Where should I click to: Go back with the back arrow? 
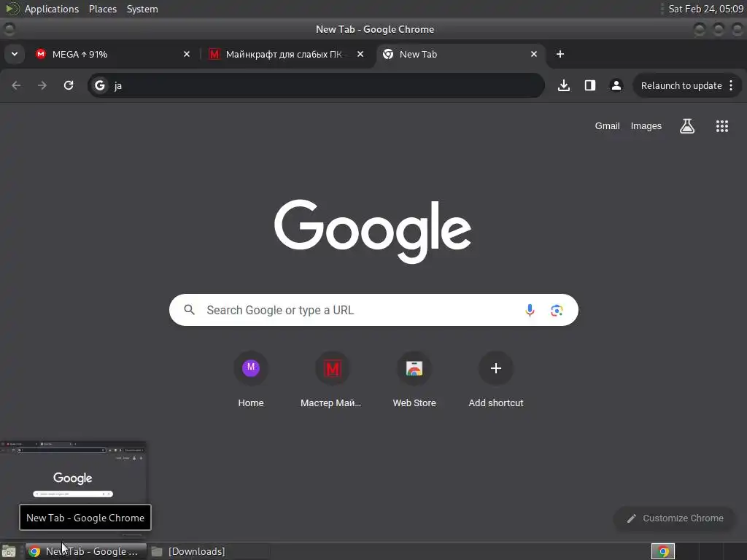16,85
